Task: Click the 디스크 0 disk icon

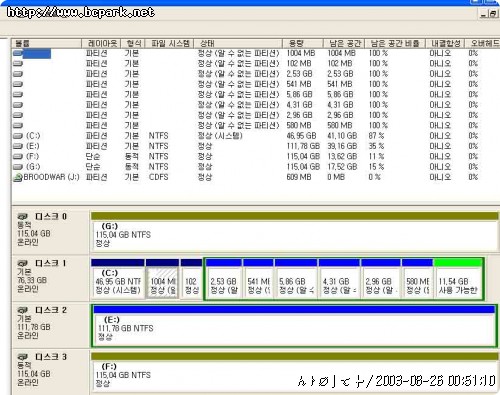Action: click(x=23, y=216)
